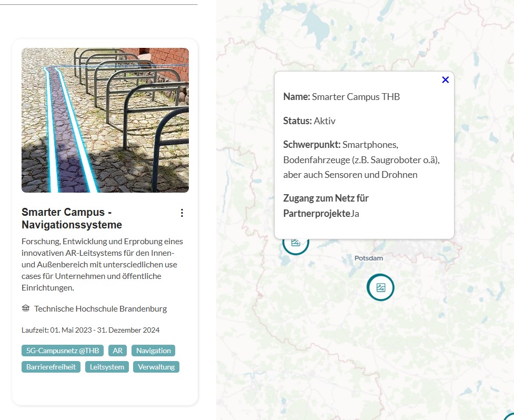
Task: Pick the Leitsystem tag
Action: (107, 367)
